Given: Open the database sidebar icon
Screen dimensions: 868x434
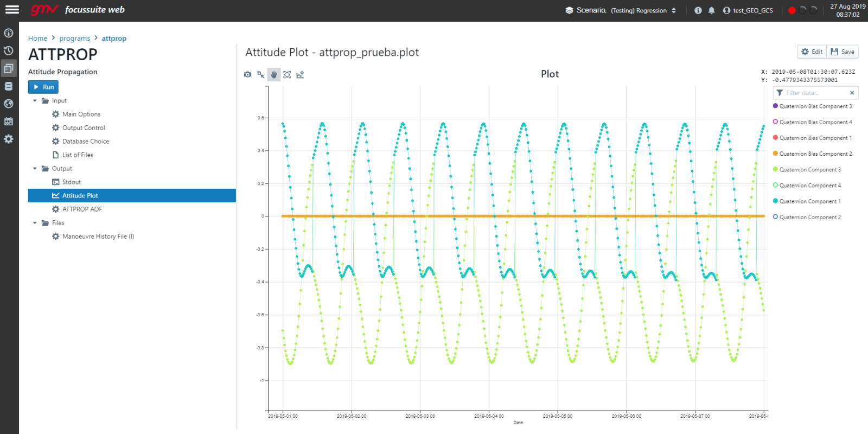Looking at the screenshot, I should pyautogui.click(x=9, y=86).
